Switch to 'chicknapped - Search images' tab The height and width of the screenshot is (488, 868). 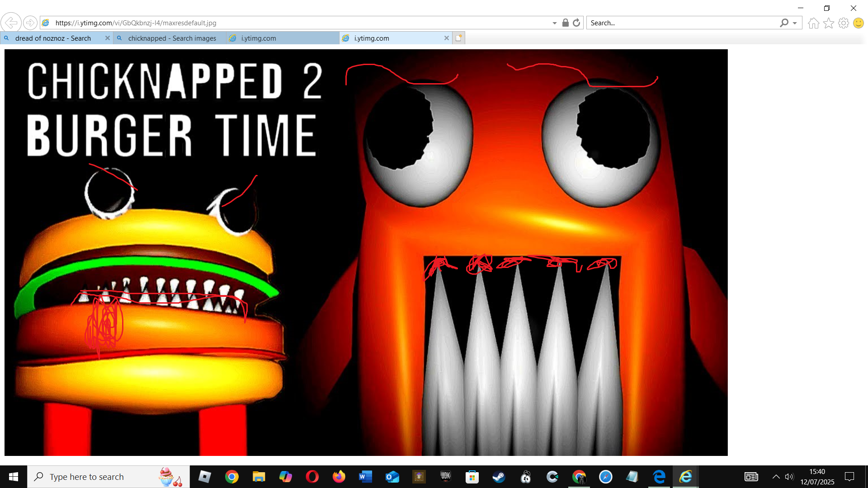click(x=170, y=38)
